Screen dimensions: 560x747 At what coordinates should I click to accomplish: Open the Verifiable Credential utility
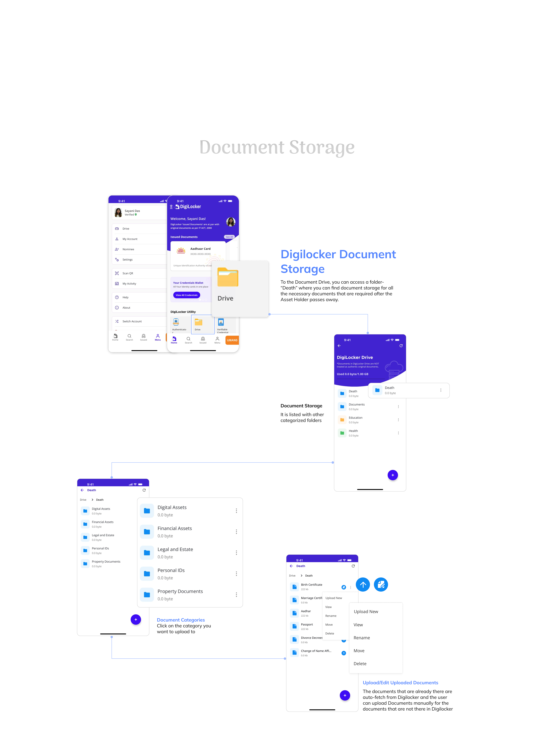tap(221, 322)
